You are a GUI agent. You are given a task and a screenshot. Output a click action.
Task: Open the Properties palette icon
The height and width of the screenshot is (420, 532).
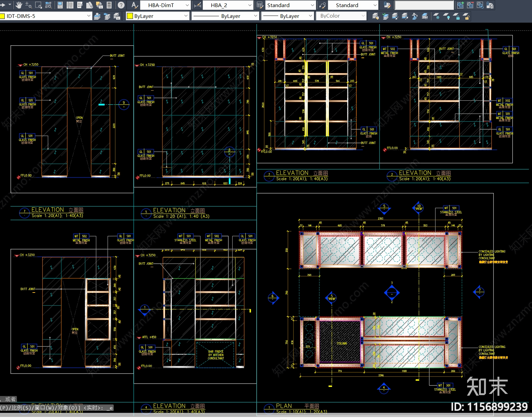[x=60, y=5]
